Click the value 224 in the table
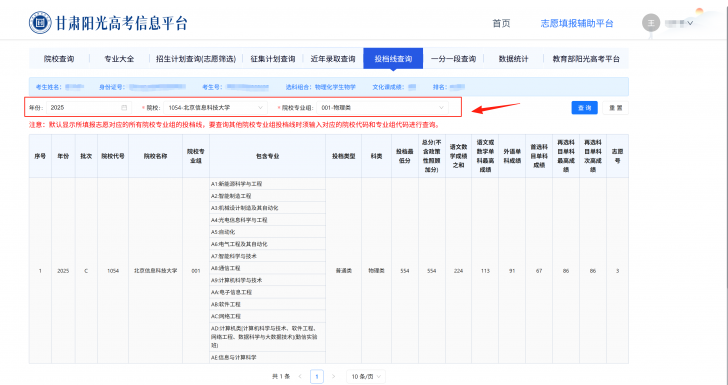Viewport: 728px width, 385px height. pyautogui.click(x=458, y=271)
